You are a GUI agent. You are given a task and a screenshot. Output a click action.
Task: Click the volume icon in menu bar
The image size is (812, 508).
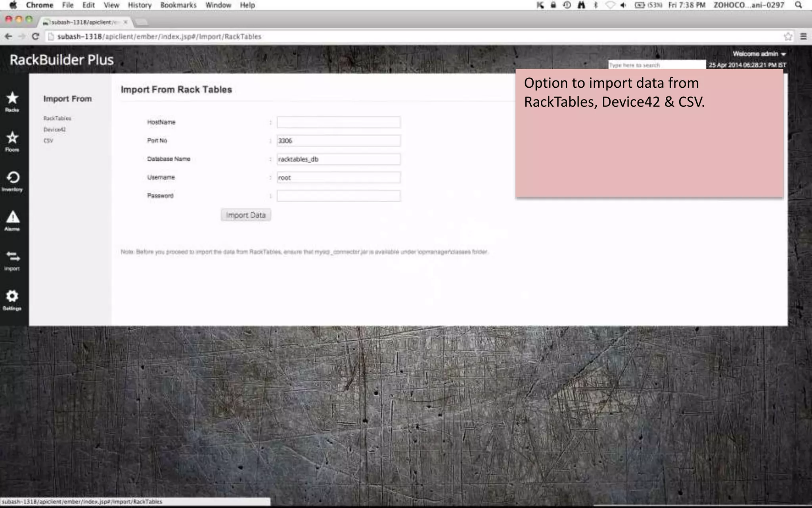coord(623,5)
